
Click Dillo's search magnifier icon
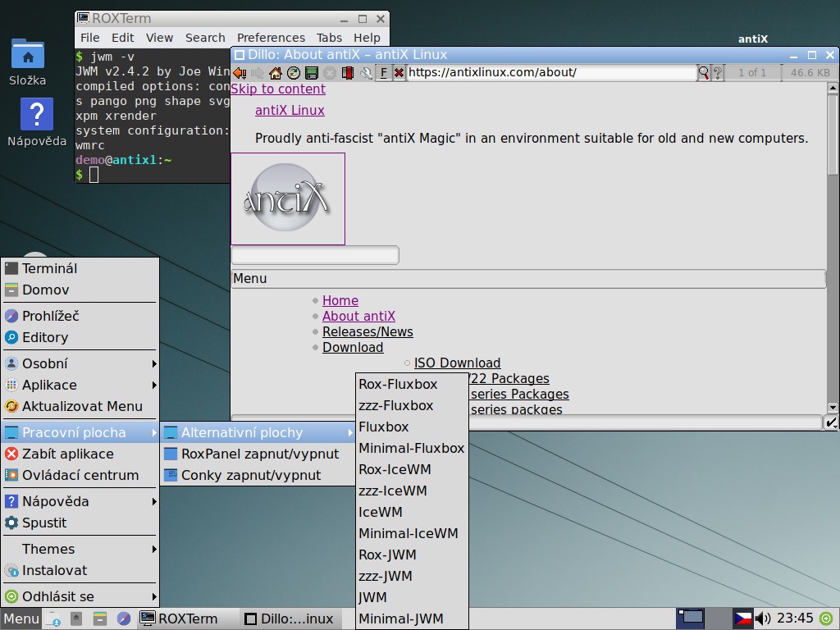click(x=703, y=73)
